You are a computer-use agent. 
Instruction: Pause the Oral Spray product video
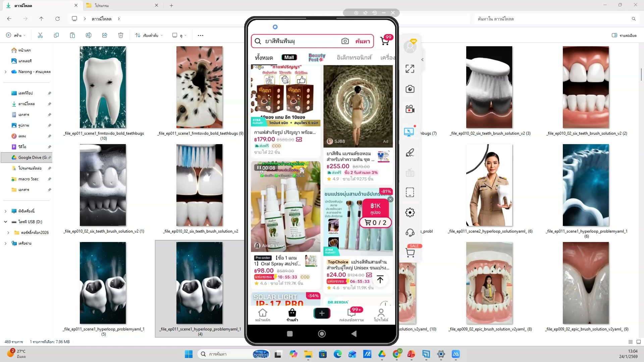(259, 168)
